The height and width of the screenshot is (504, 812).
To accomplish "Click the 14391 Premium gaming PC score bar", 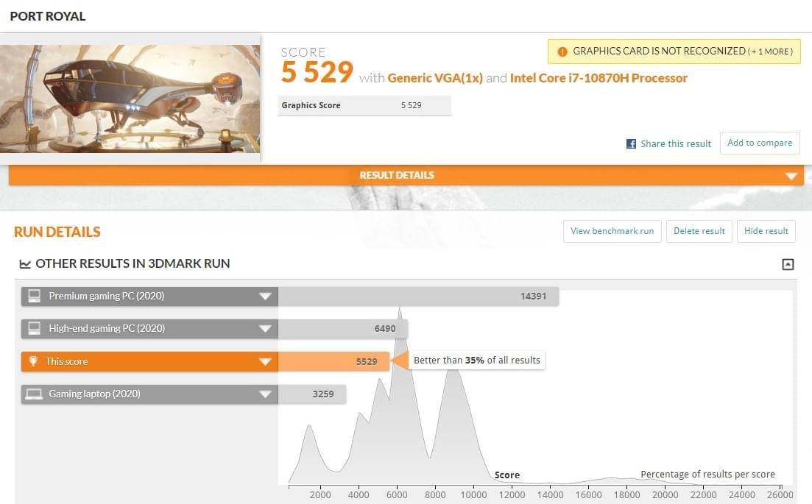I will coord(418,297).
